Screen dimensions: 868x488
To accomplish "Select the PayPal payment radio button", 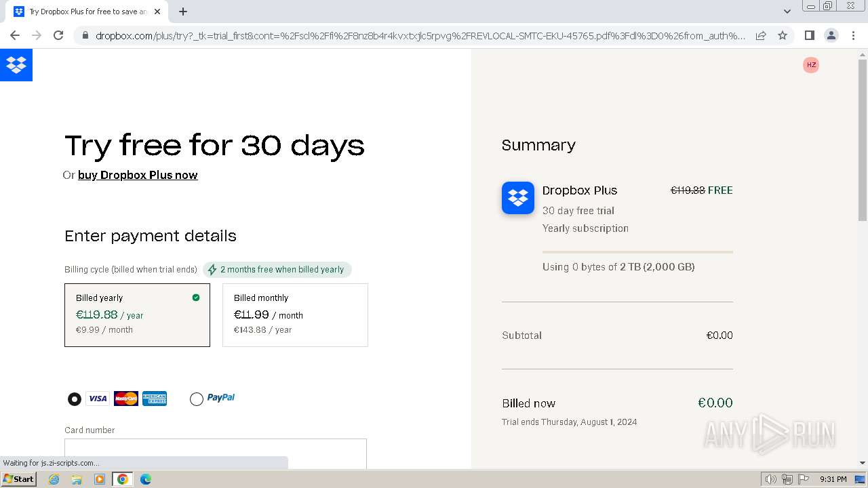I will [197, 399].
